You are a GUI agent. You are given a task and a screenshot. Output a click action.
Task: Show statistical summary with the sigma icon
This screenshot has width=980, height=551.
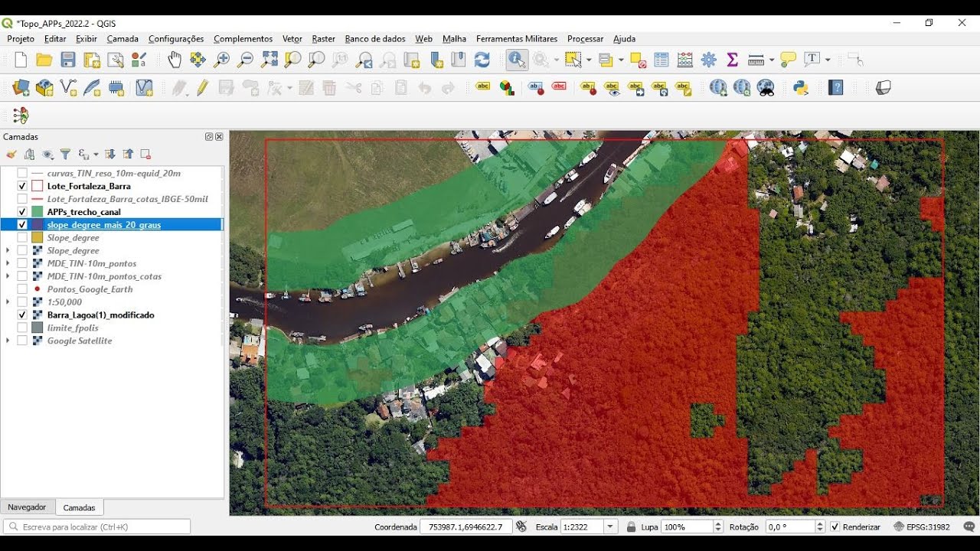732,60
